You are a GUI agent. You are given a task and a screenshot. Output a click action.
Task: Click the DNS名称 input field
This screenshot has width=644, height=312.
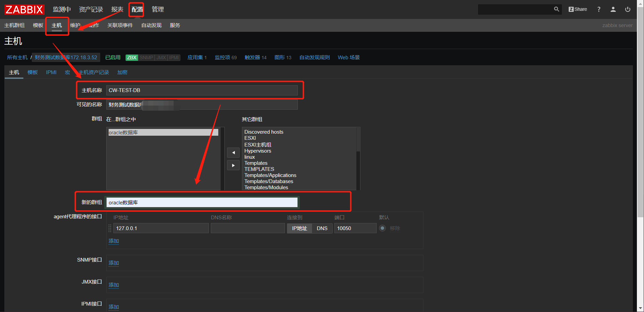point(248,228)
